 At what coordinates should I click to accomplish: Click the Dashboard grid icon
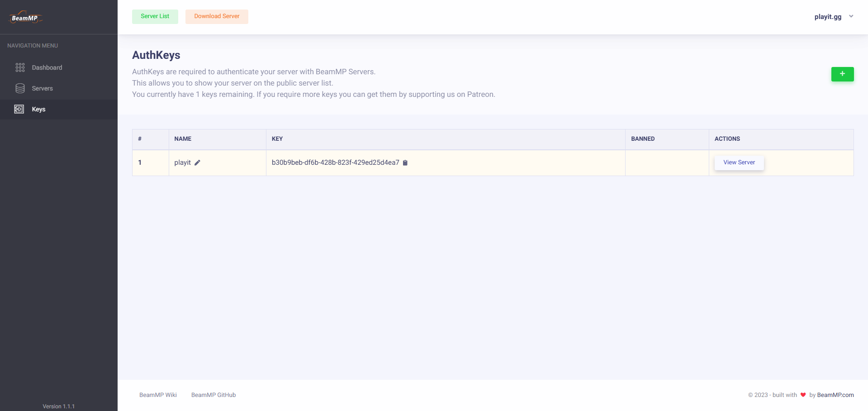[20, 67]
